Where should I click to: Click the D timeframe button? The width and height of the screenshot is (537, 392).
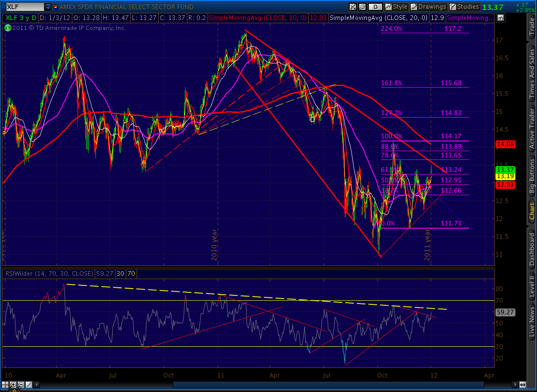click(375, 7)
